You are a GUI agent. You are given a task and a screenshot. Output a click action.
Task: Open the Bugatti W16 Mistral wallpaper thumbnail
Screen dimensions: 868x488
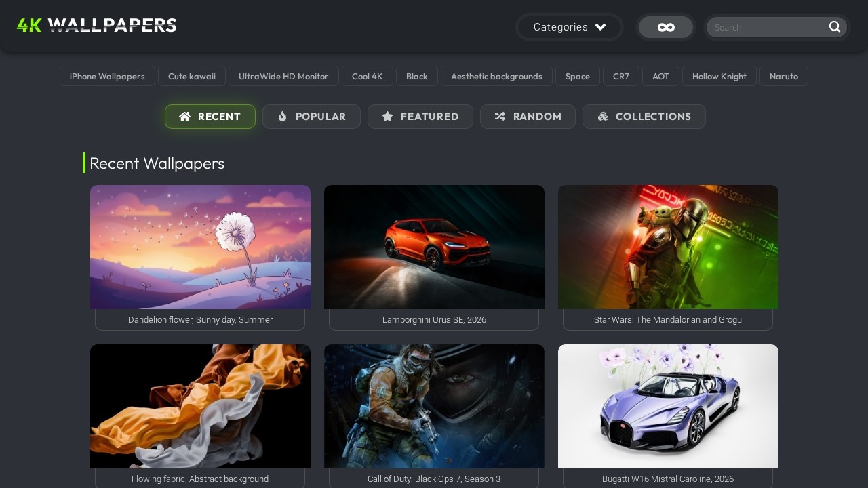click(668, 406)
